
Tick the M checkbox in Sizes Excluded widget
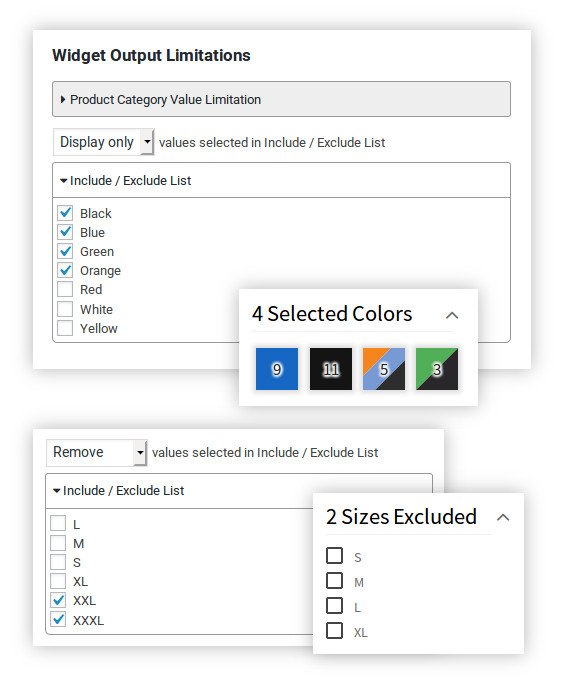[x=334, y=581]
